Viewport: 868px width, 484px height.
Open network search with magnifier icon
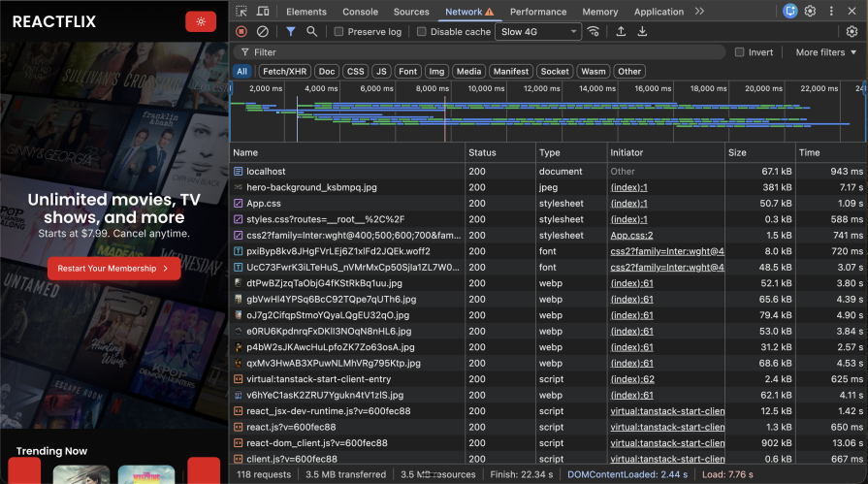tap(311, 32)
